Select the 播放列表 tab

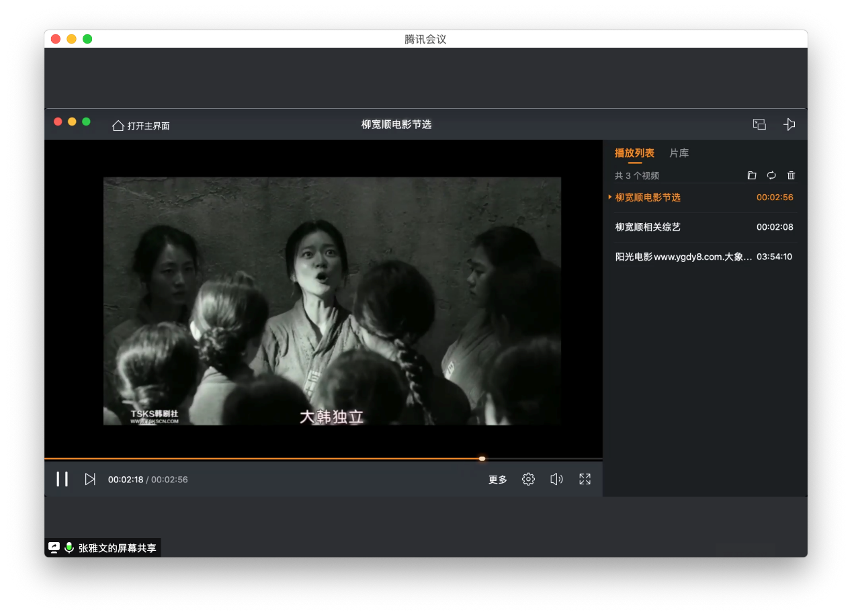pyautogui.click(x=634, y=153)
